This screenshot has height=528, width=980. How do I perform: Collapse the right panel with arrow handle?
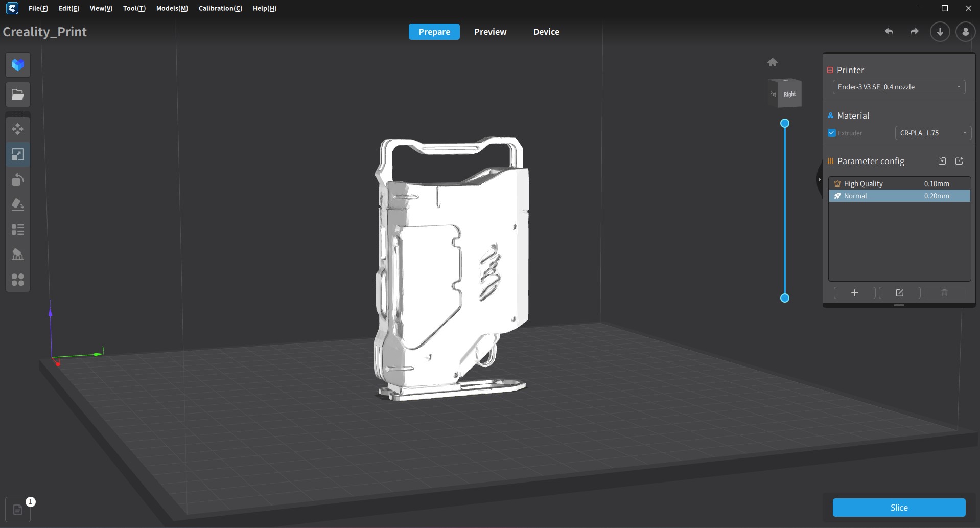(820, 179)
